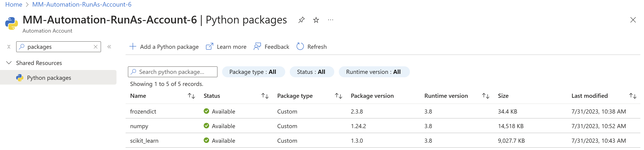Click the Refresh icon in toolbar
This screenshot has width=644, height=150.
300,47
